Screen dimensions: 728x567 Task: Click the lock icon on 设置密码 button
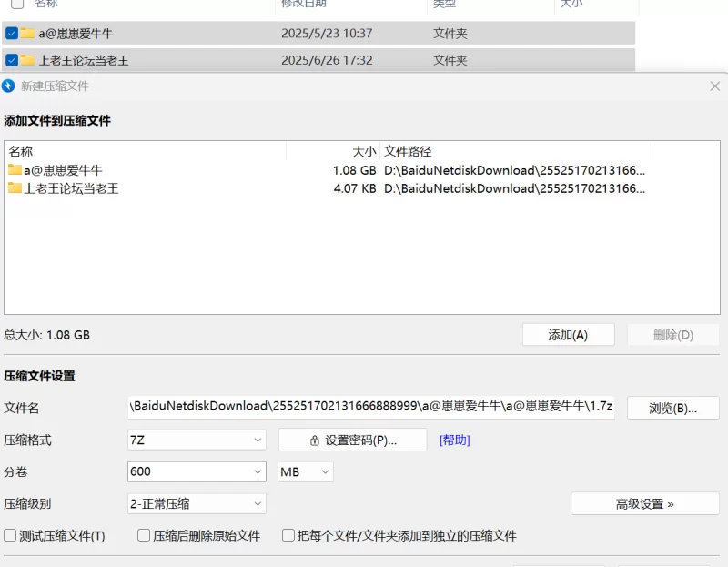[315, 440]
